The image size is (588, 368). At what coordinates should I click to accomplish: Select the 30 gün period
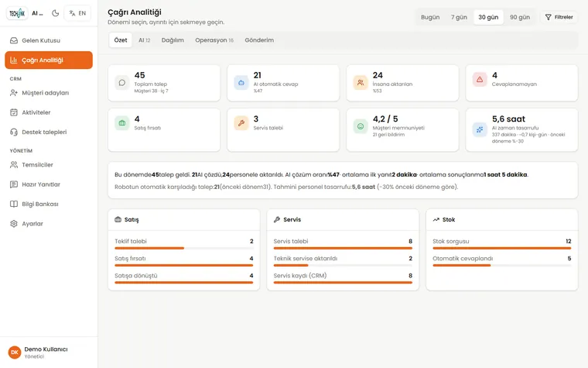pyautogui.click(x=488, y=17)
